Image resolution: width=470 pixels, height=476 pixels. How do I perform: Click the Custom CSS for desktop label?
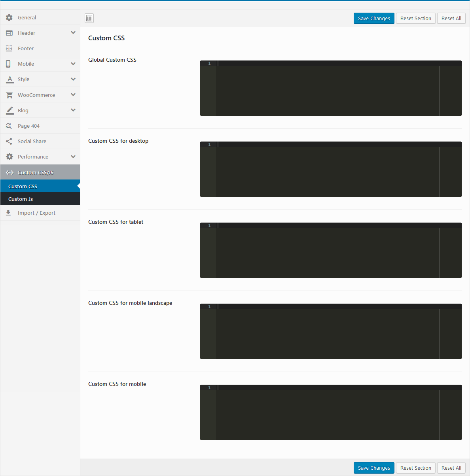pyautogui.click(x=118, y=141)
